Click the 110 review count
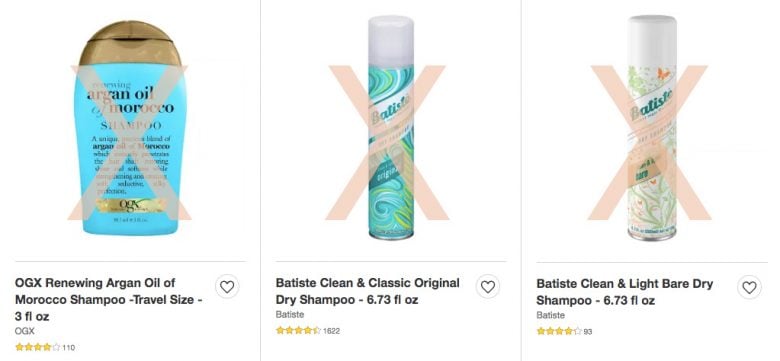The image size is (780, 361). [69, 348]
